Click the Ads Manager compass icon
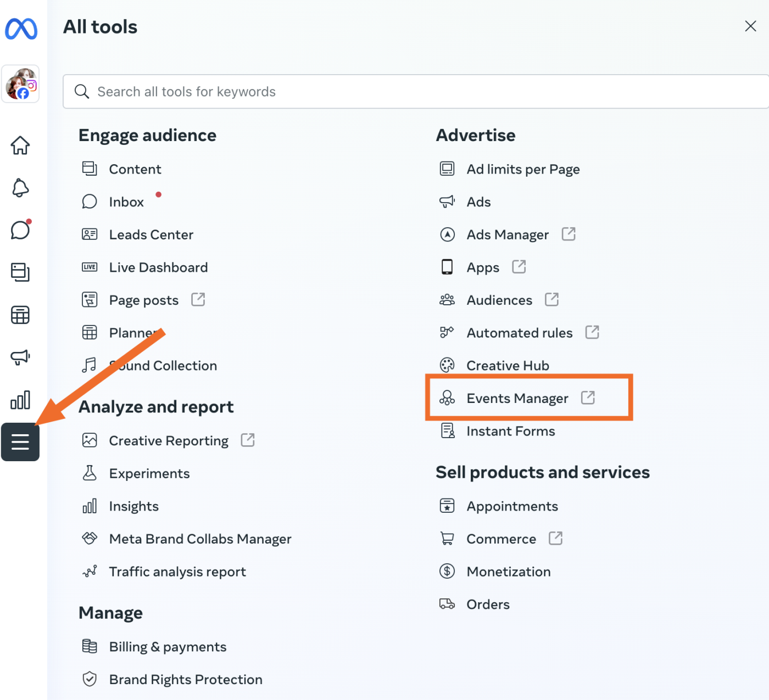Image resolution: width=769 pixels, height=700 pixels. (447, 234)
